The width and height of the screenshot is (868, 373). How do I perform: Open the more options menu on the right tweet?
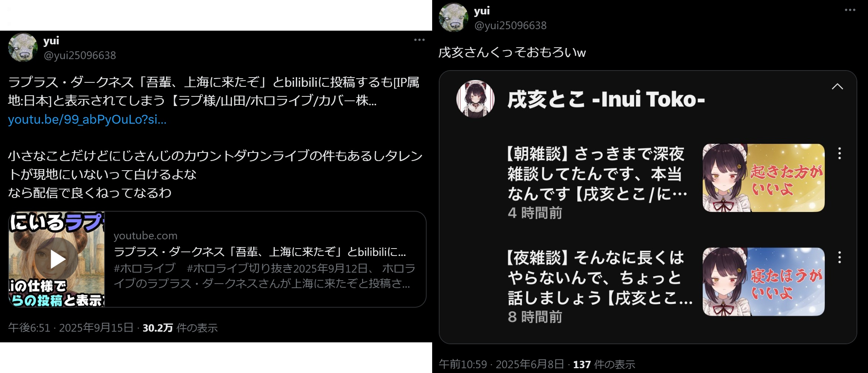point(850,10)
